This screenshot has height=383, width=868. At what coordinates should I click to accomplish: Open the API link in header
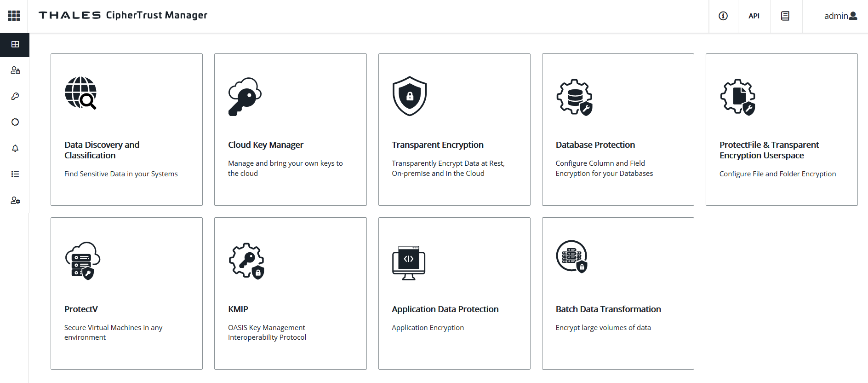tap(754, 16)
